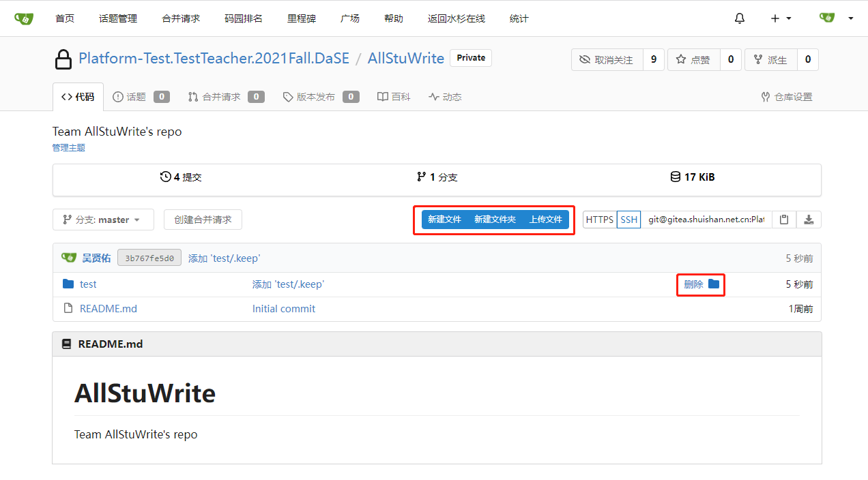Click the 新建文件夹 button
The image size is (868, 480).
[x=495, y=220]
